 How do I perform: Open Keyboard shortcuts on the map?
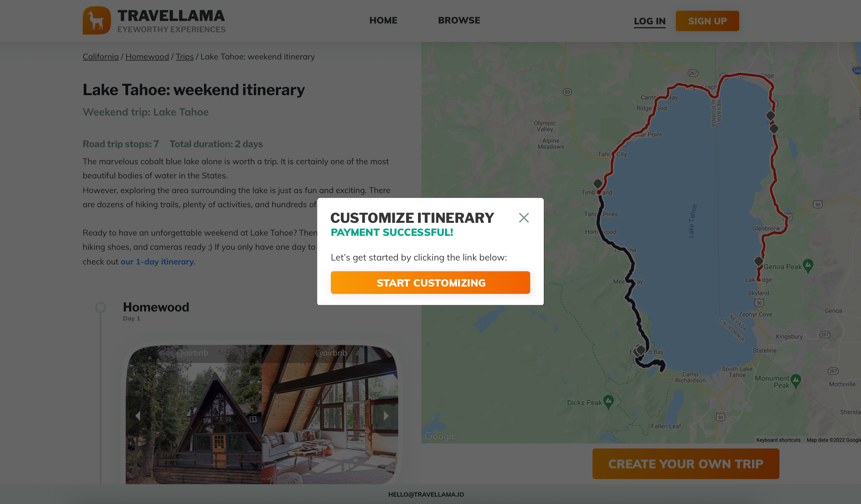[778, 440]
